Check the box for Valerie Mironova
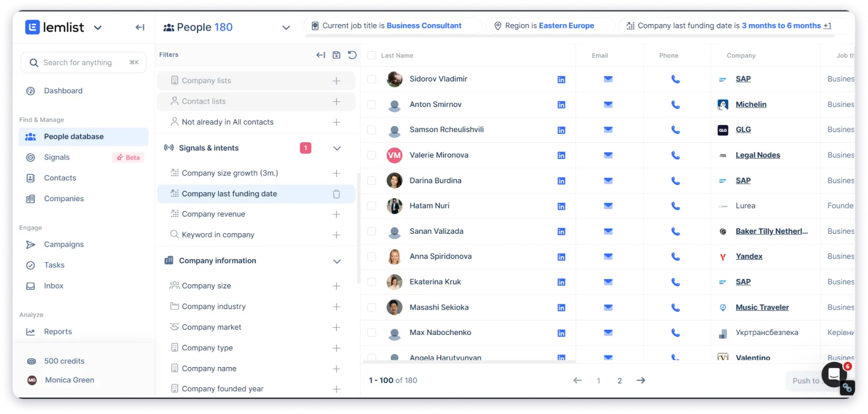868x414 pixels. tap(372, 155)
